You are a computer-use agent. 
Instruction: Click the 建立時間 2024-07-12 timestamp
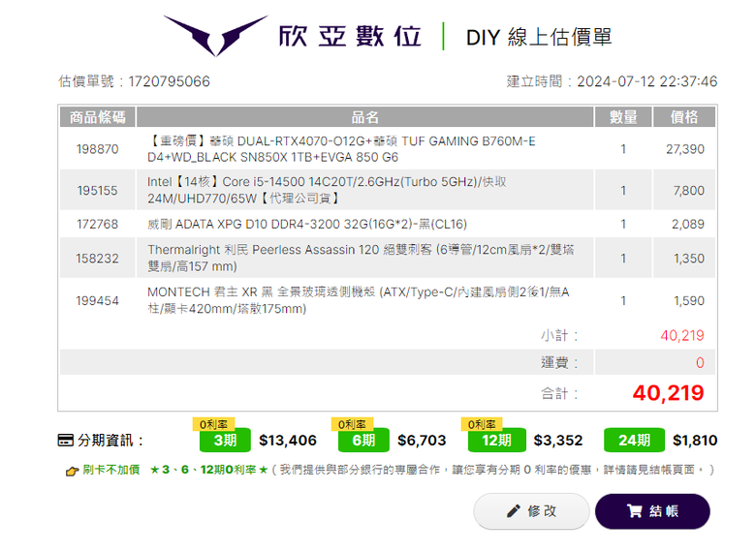(x=612, y=81)
